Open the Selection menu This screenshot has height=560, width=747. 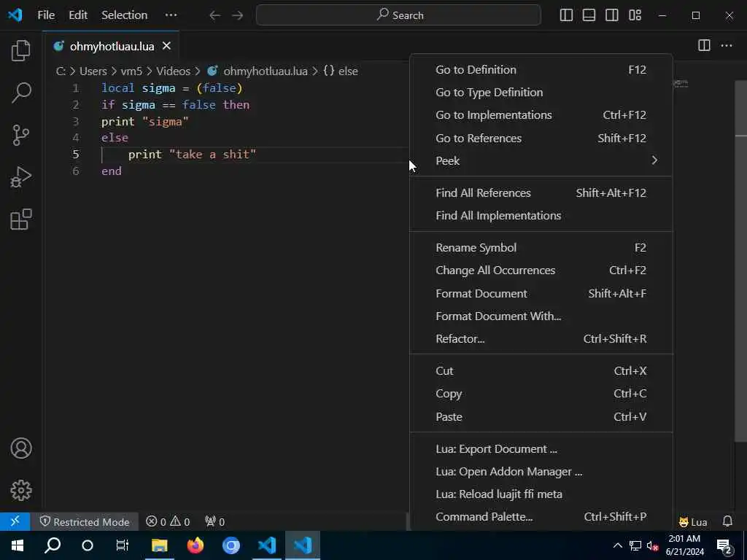[x=124, y=15]
